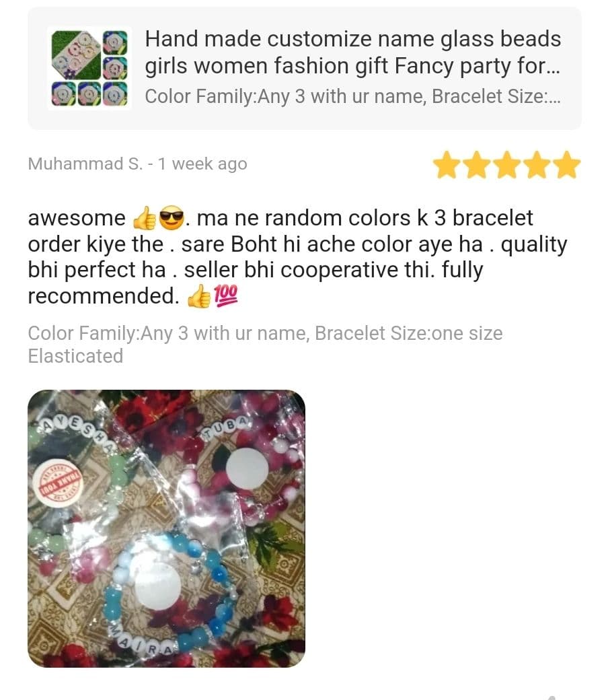Screen dimensions: 608x700
Task: Tap the 'Bracelet Size:one size Elasticated' variant text
Action: (x=265, y=345)
